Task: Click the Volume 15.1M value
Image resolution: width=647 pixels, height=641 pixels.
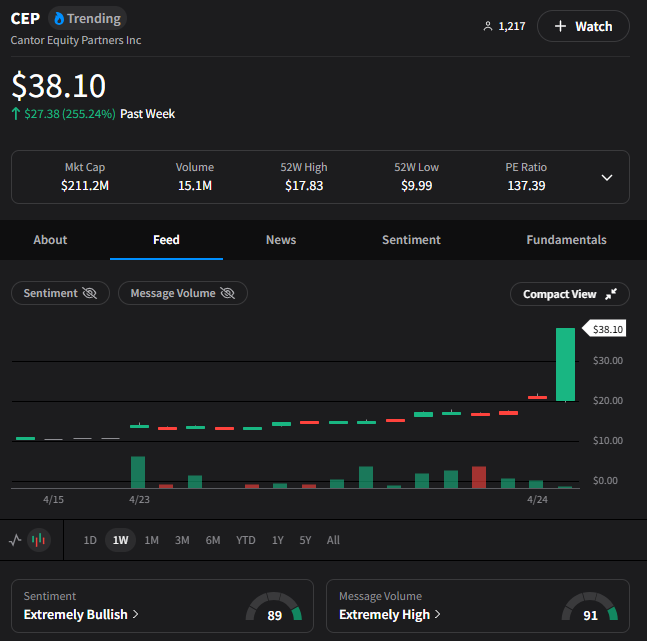Action: (195, 186)
